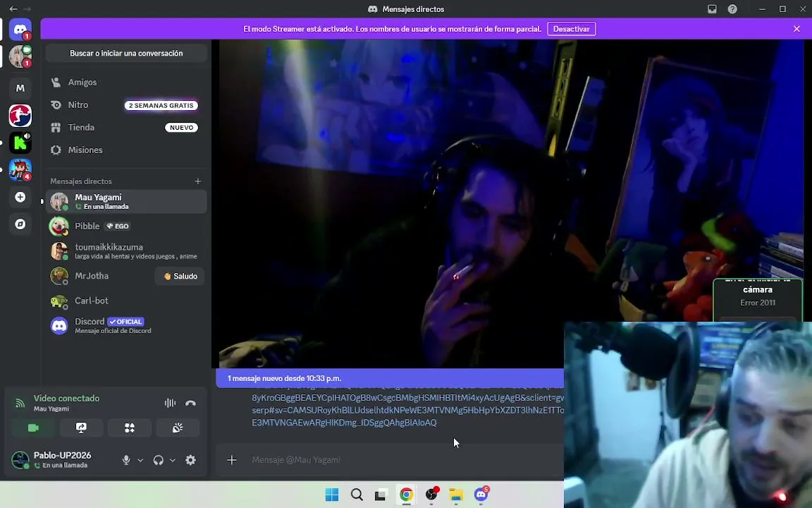Click the add a server plus icon
Viewport: 812px width, 508px height.
click(x=20, y=197)
